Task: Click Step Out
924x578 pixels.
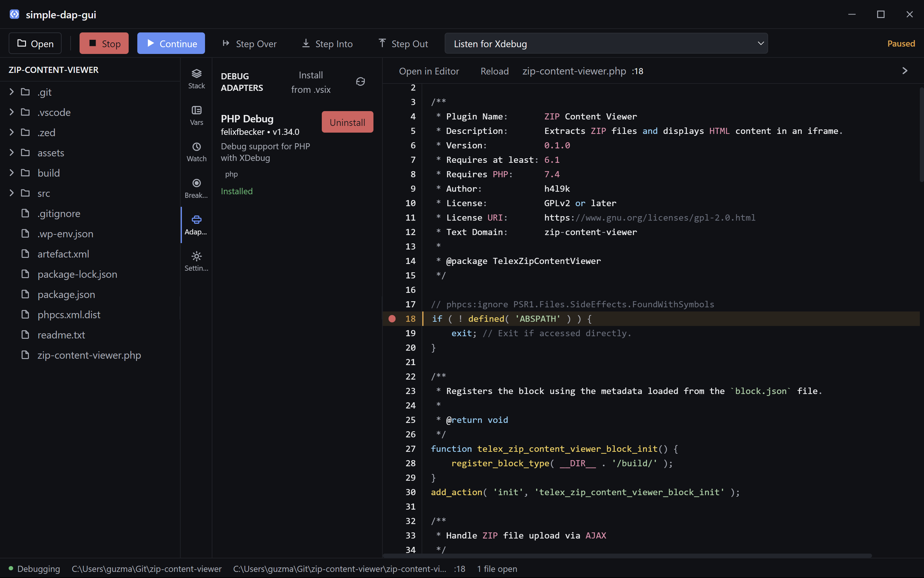Action: pos(403,44)
